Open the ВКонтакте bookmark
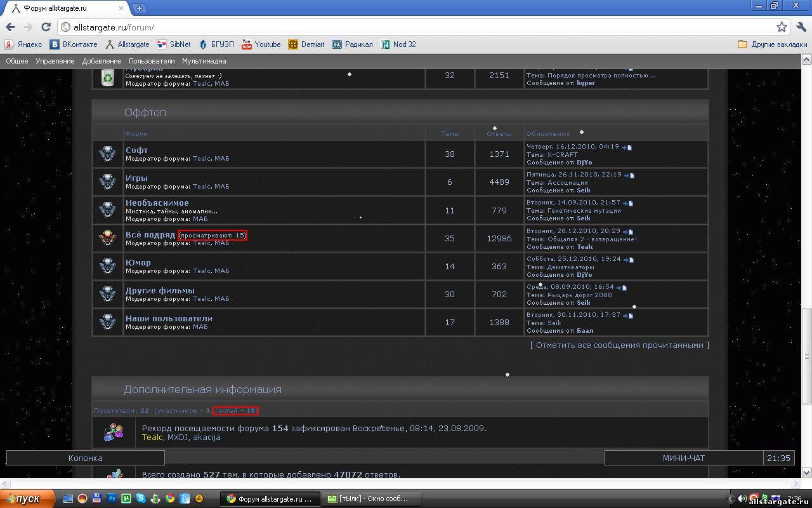812x508 pixels. click(x=74, y=44)
